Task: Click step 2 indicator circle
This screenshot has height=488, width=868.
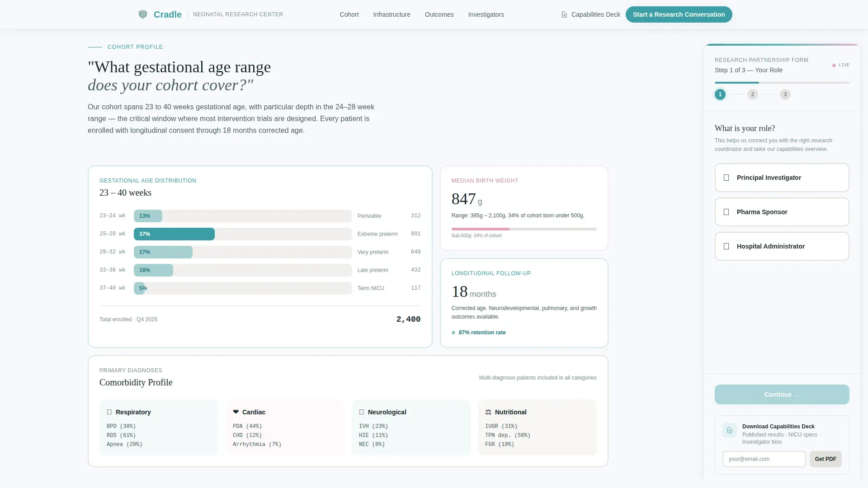Action: (753, 94)
